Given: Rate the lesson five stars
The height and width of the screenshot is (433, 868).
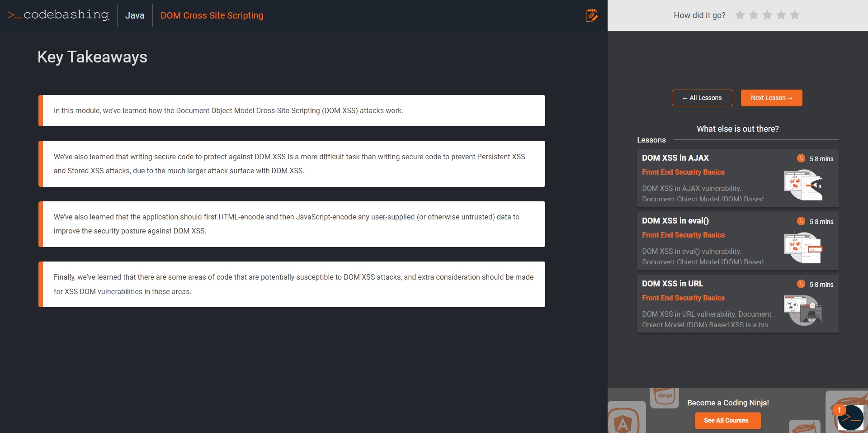Looking at the screenshot, I should point(794,15).
